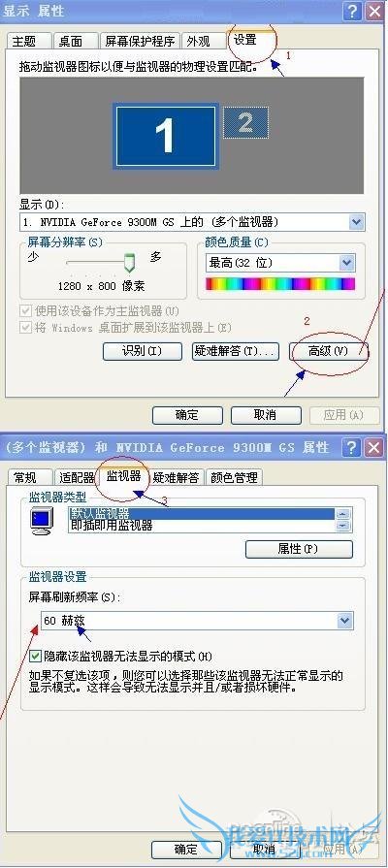Click help question mark in NVIDIA properties titlebar
Viewport: 388px width, 868px height.
pos(351,447)
